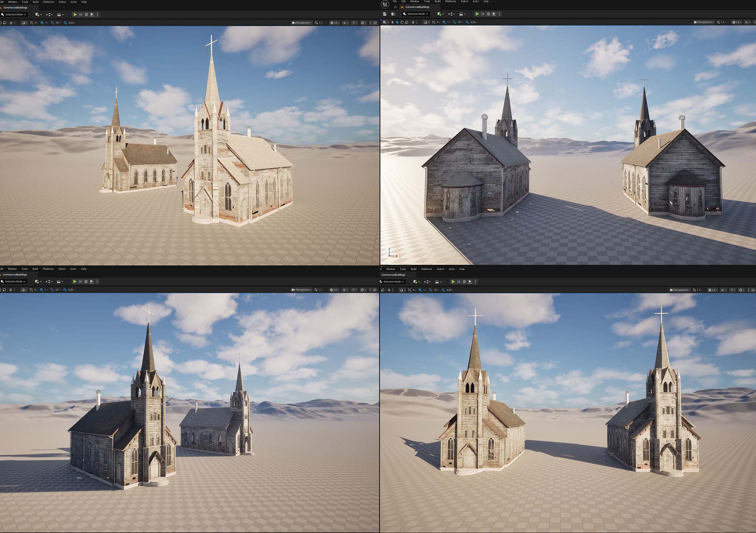Toggle scale snap icon in bottom-left editor
The width and height of the screenshot is (756, 533).
(65, 290)
